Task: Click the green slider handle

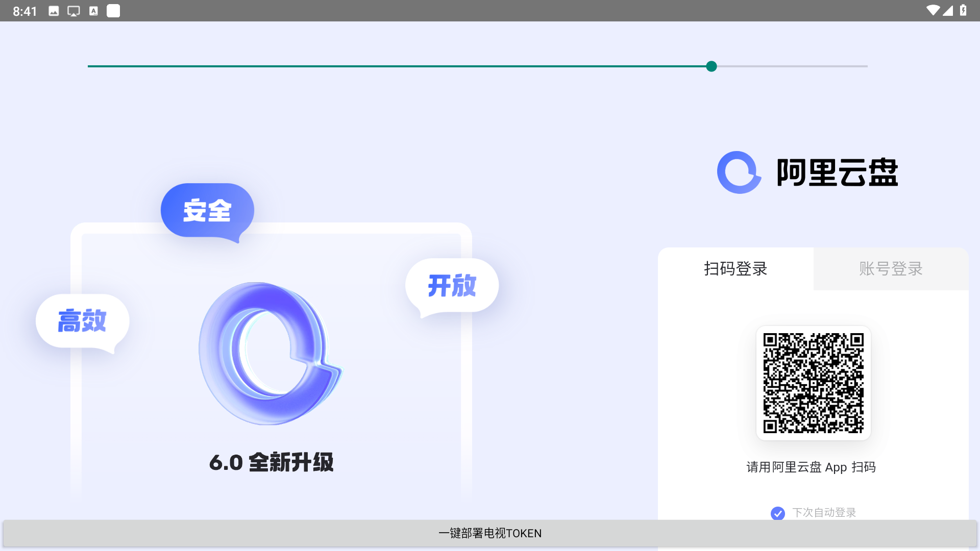Action: [712, 66]
